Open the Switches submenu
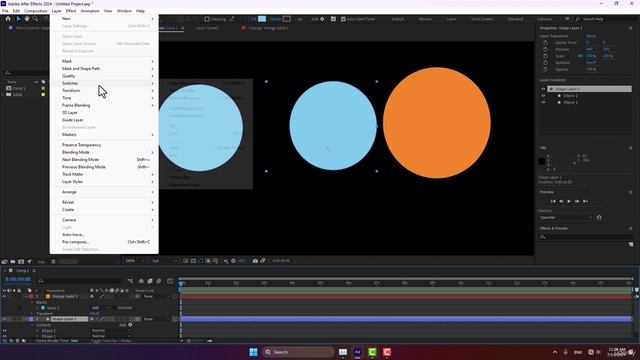640x360 pixels. click(104, 83)
